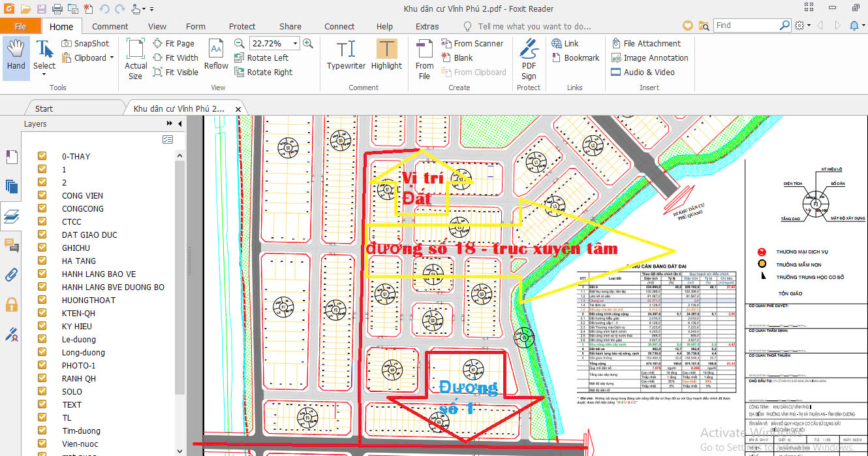The width and height of the screenshot is (868, 456).
Task: Open PDF Sign tool
Action: pos(529,59)
